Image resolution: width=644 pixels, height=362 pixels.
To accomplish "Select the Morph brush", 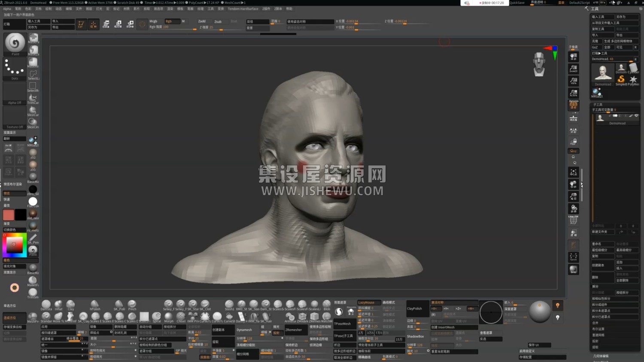I will click(x=169, y=317).
